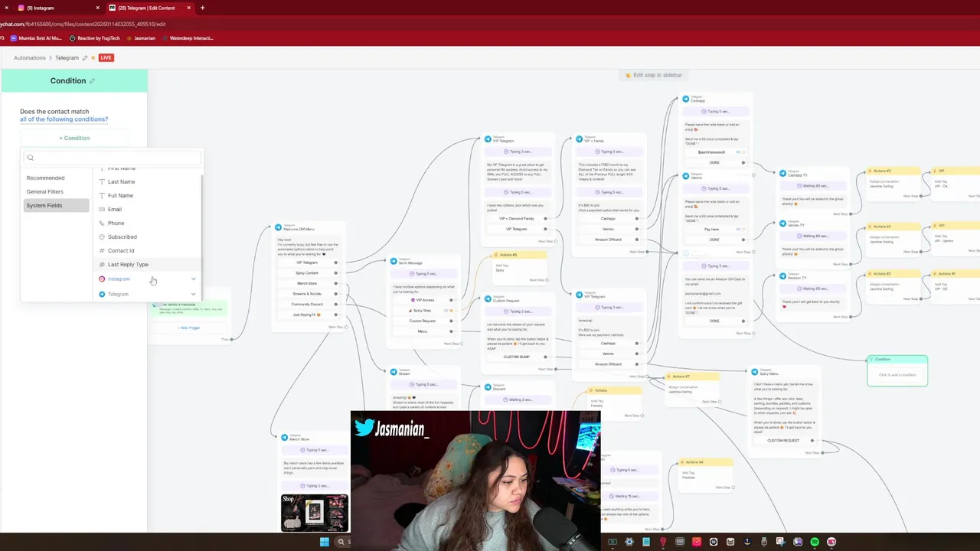Open the Jasmanian bookmark
980x551 pixels.
(x=141, y=37)
